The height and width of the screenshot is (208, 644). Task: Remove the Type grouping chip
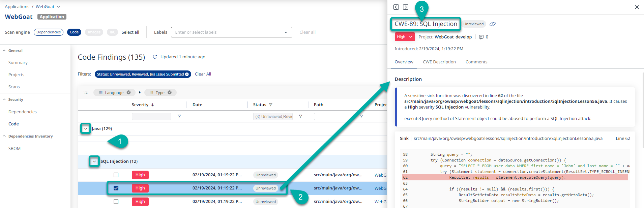(x=170, y=92)
